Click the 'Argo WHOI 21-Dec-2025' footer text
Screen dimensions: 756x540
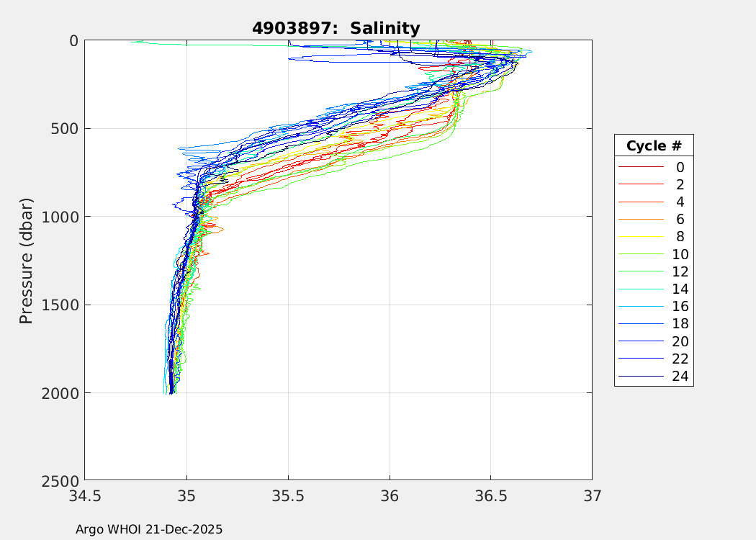[x=149, y=529]
